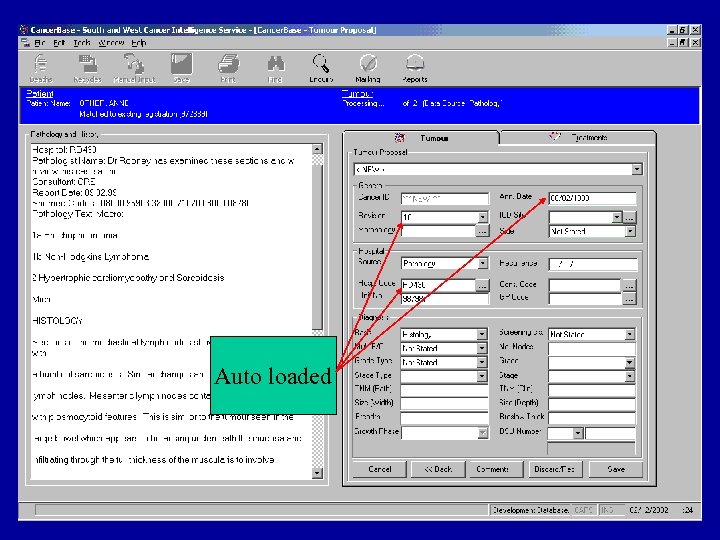Select the Tumour tab

point(422,138)
